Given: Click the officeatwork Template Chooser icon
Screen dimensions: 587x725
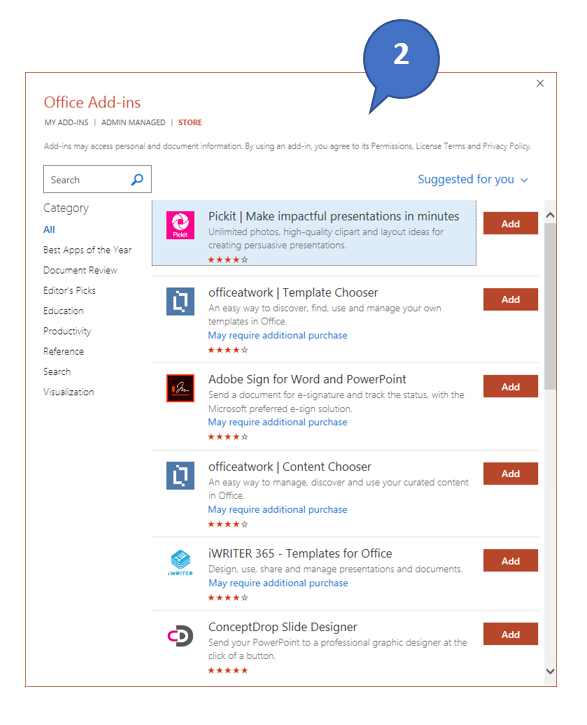Looking at the screenshot, I should point(180,301).
